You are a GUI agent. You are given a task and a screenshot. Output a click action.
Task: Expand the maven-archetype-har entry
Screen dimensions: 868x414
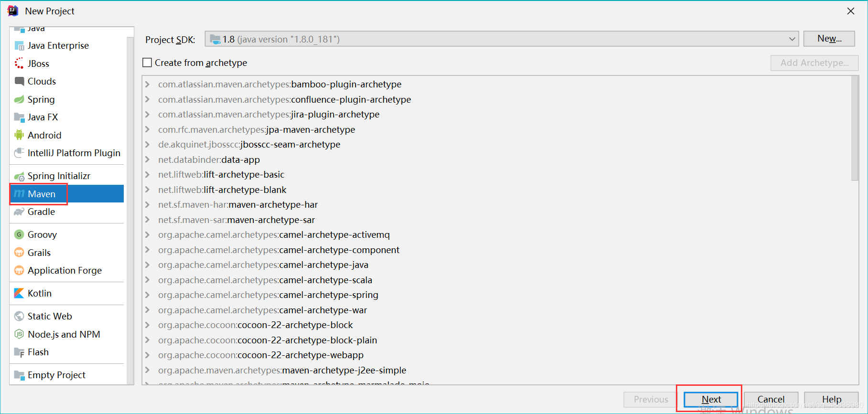(148, 205)
